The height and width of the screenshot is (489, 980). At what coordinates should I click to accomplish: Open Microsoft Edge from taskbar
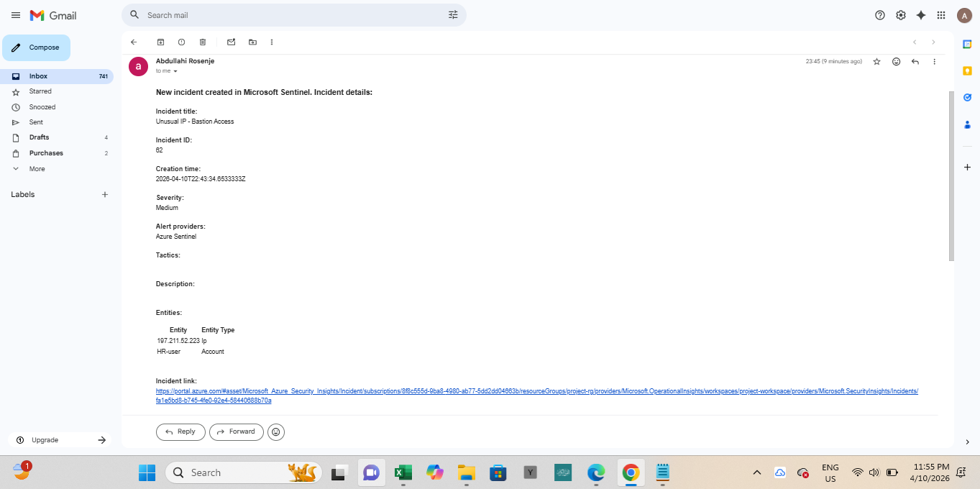596,472
